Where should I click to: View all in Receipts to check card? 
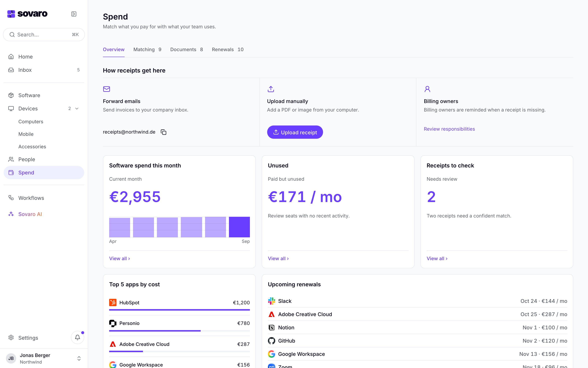[x=437, y=259]
